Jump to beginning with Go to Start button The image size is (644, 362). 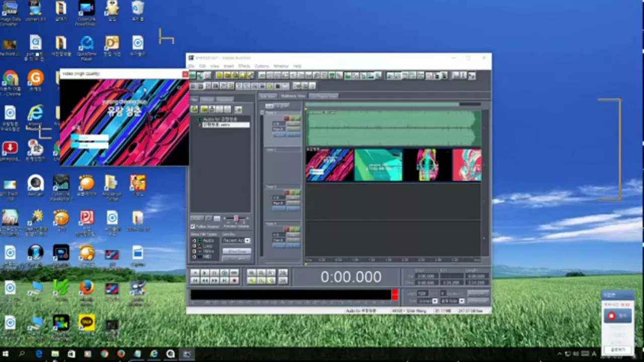tap(195, 281)
